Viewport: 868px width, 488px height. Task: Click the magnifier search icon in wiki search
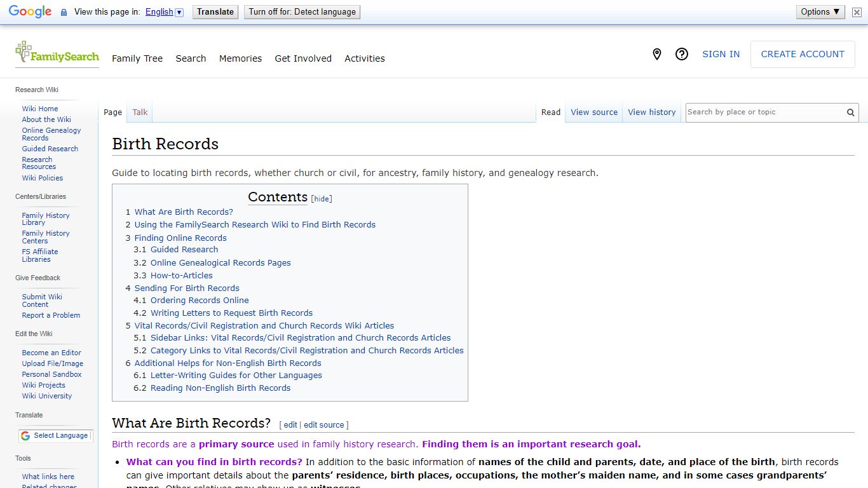pyautogui.click(x=850, y=112)
